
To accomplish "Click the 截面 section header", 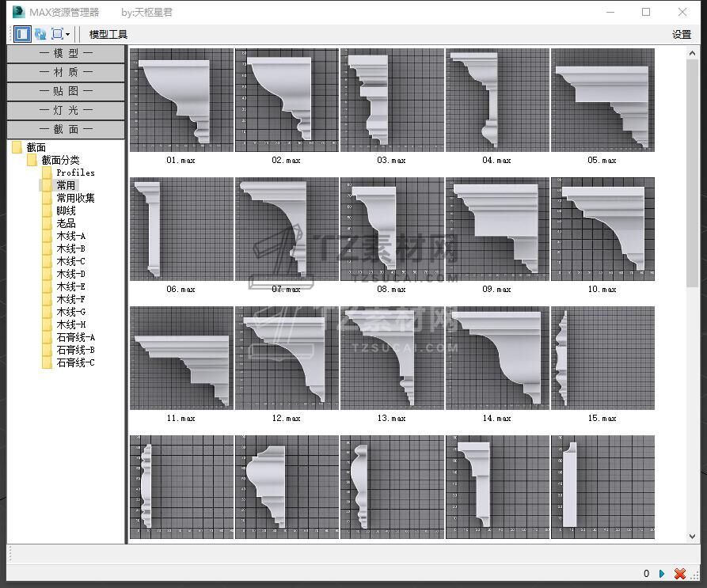I will pyautogui.click(x=66, y=129).
